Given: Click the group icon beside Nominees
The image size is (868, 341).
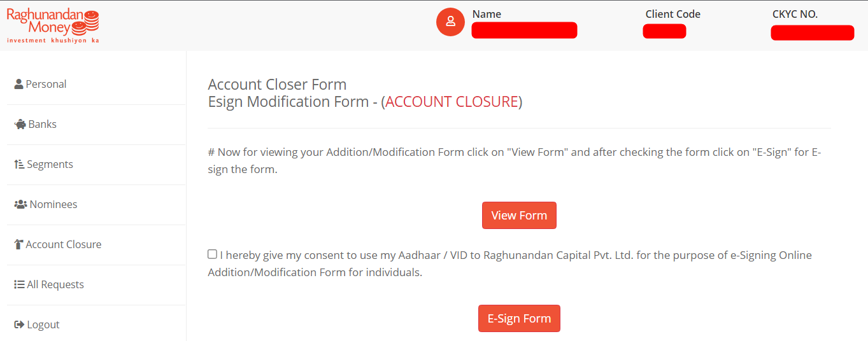Looking at the screenshot, I should tap(20, 204).
